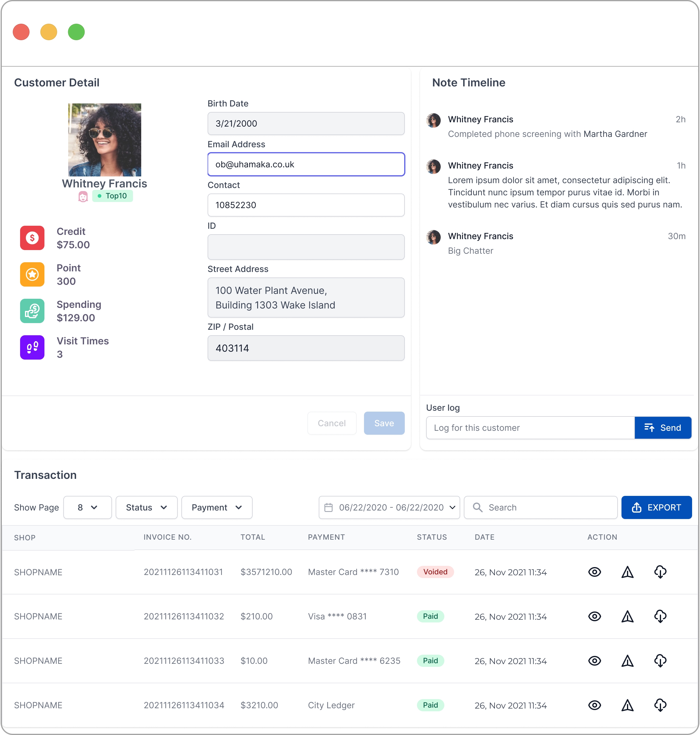Send the user log note

click(x=663, y=428)
